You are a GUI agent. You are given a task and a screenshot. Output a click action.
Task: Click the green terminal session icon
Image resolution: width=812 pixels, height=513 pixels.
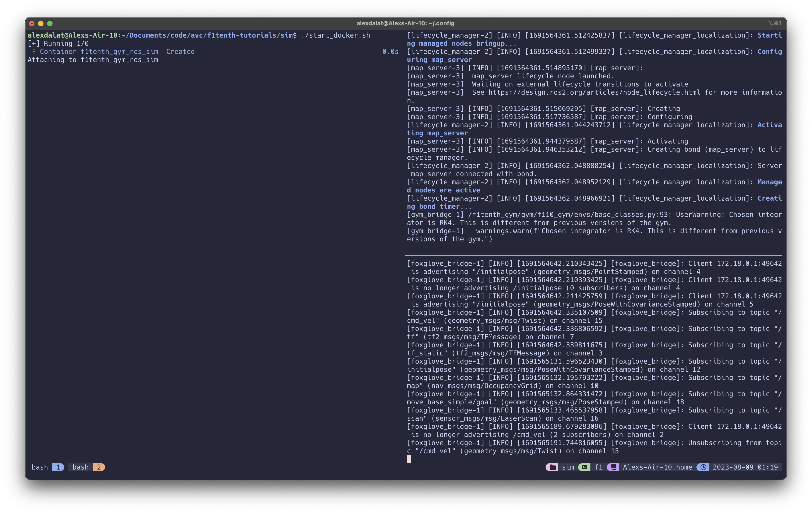pos(584,467)
